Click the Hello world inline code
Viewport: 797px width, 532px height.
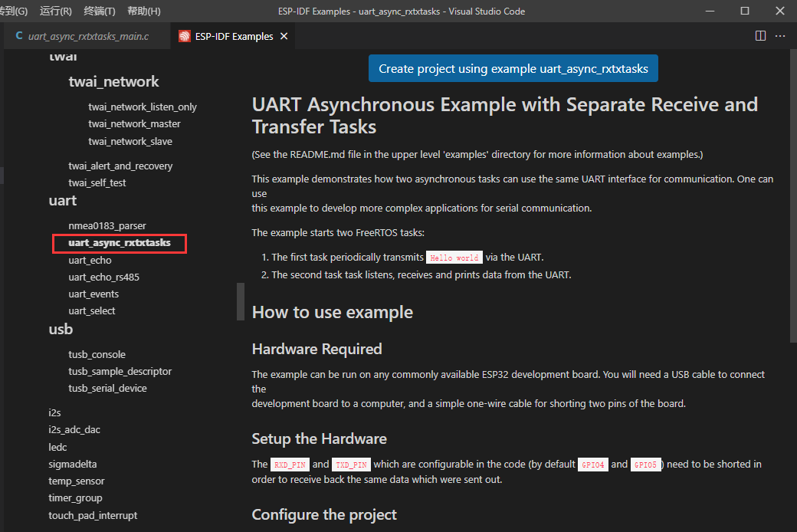[x=454, y=258]
